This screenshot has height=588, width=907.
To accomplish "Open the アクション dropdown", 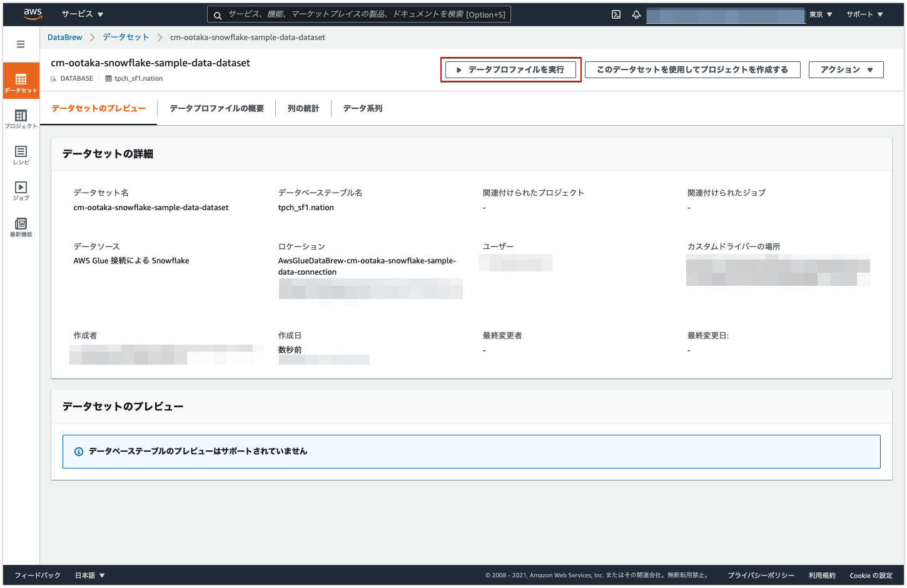I will tap(846, 69).
